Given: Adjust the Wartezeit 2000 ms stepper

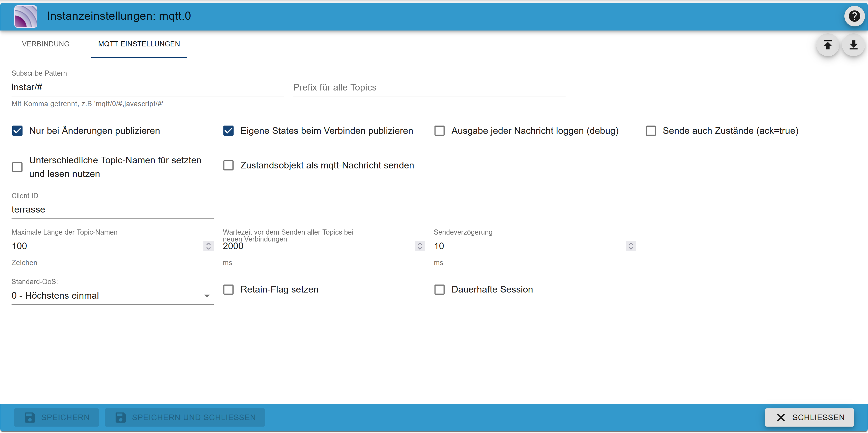Looking at the screenshot, I should (x=420, y=246).
